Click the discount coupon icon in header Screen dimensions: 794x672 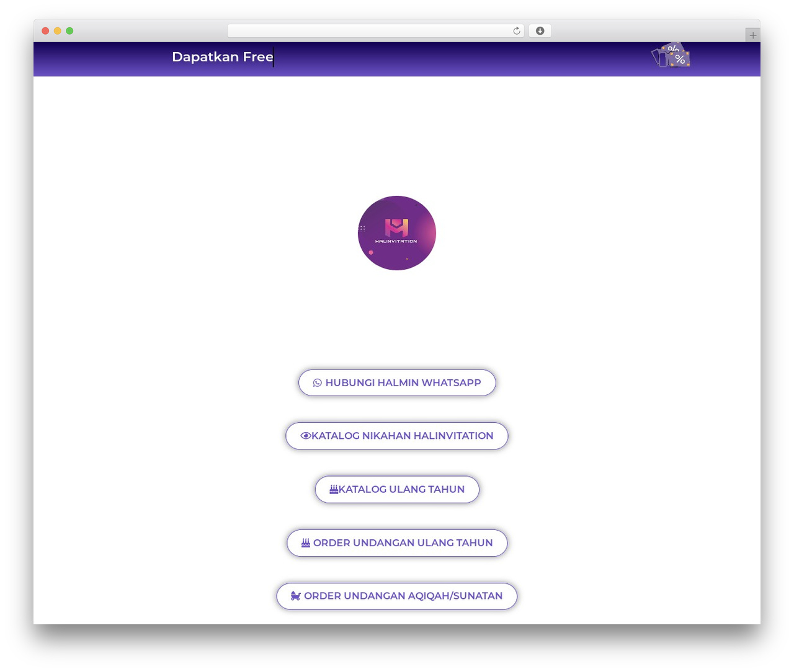point(671,55)
